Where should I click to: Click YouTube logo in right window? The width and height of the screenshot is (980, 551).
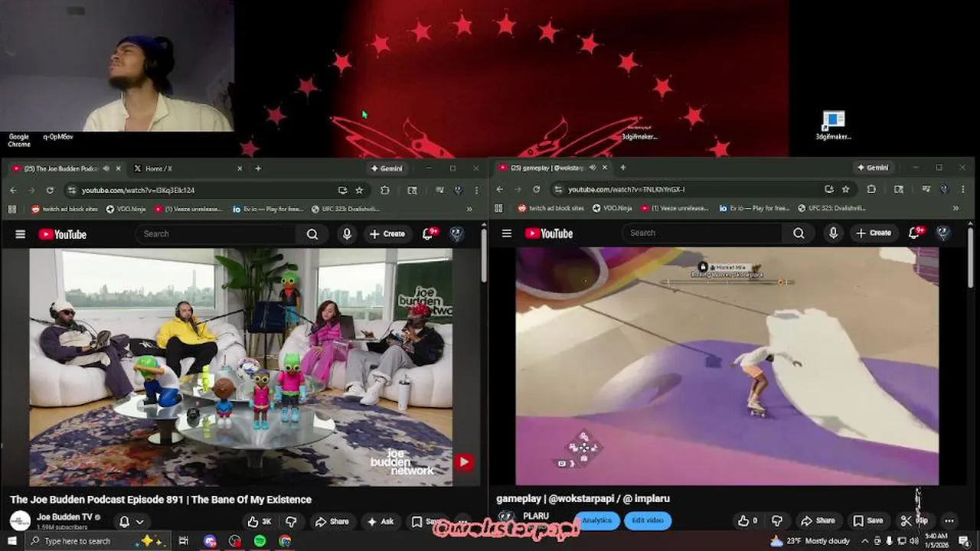click(549, 233)
